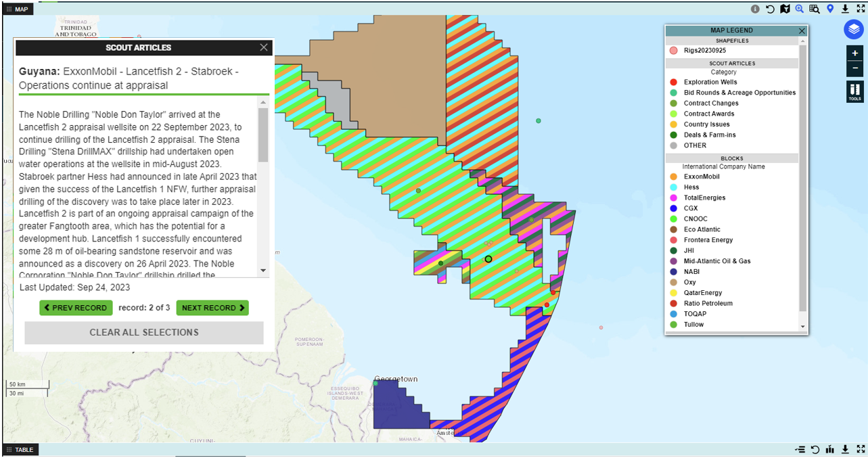Click the ExxonMobil orange legend swatch
This screenshot has height=460, width=868.
point(673,177)
